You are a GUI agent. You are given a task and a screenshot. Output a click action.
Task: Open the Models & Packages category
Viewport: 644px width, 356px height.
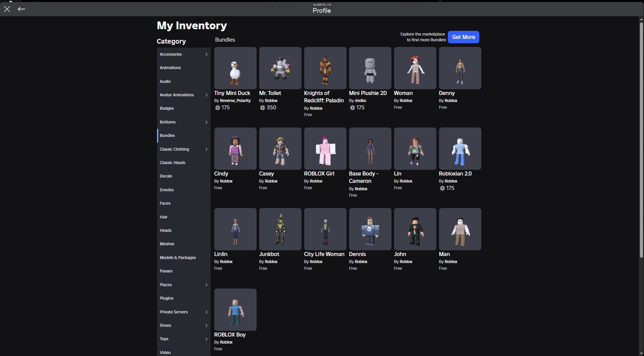(183, 258)
